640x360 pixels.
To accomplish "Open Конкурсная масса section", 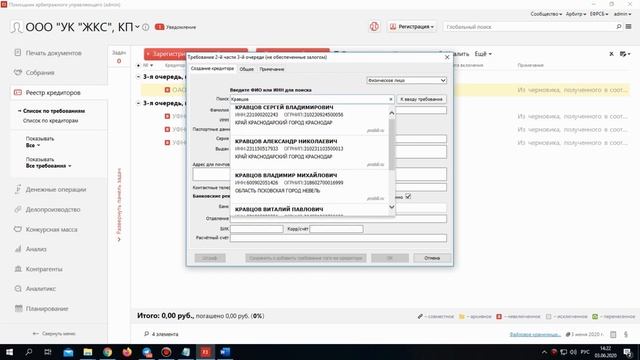I will 51,229.
